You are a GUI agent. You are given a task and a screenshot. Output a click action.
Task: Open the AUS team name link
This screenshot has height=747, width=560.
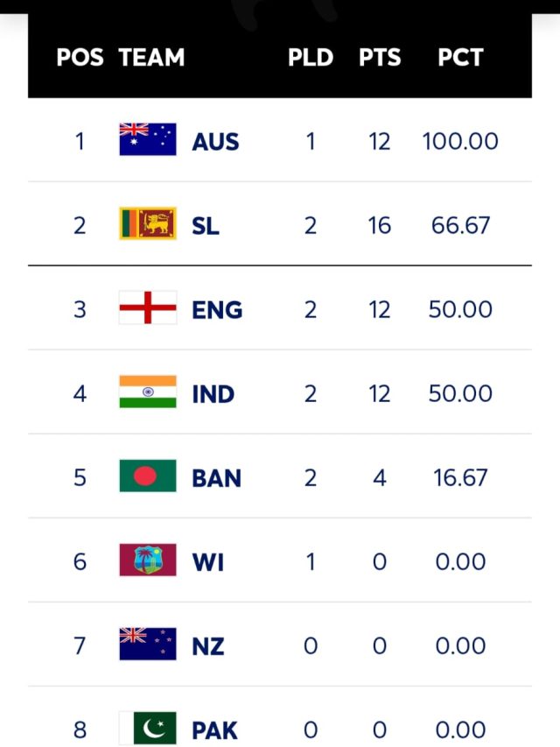coord(215,142)
